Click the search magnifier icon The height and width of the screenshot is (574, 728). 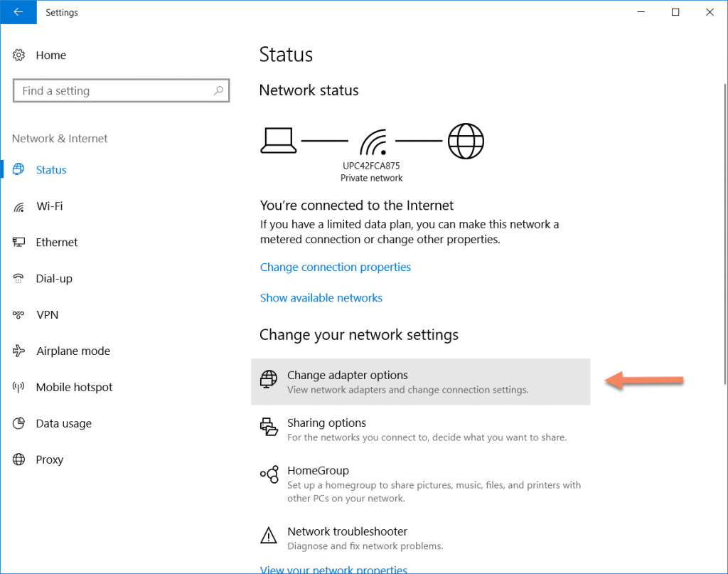point(218,90)
